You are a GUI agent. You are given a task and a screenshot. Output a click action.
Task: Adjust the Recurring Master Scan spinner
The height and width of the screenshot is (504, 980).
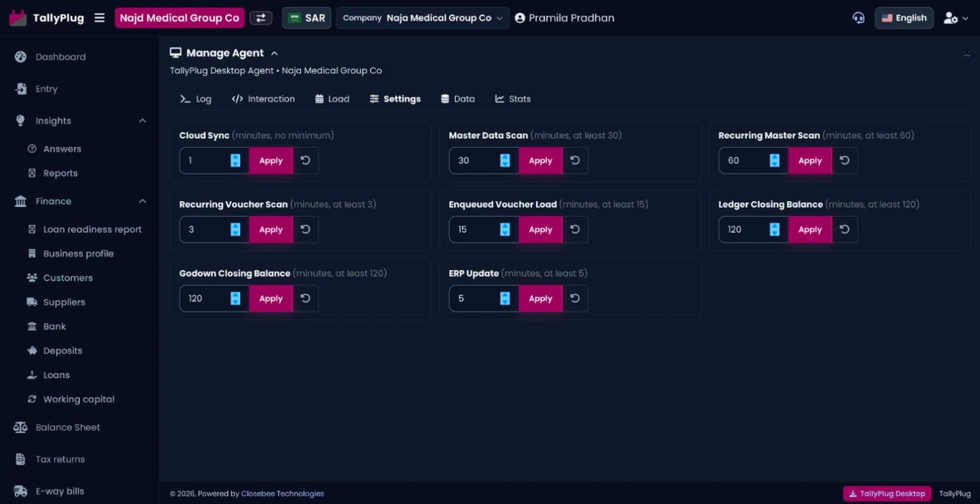click(774, 161)
